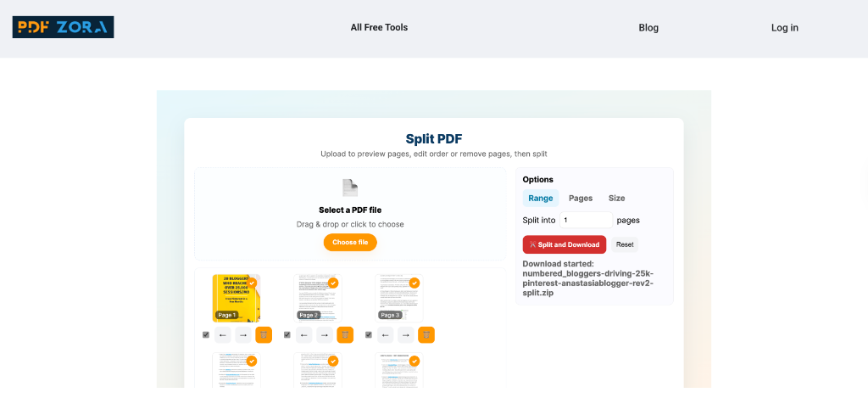This screenshot has height=398, width=868.
Task: Click the Choose file button
Action: 350,242
